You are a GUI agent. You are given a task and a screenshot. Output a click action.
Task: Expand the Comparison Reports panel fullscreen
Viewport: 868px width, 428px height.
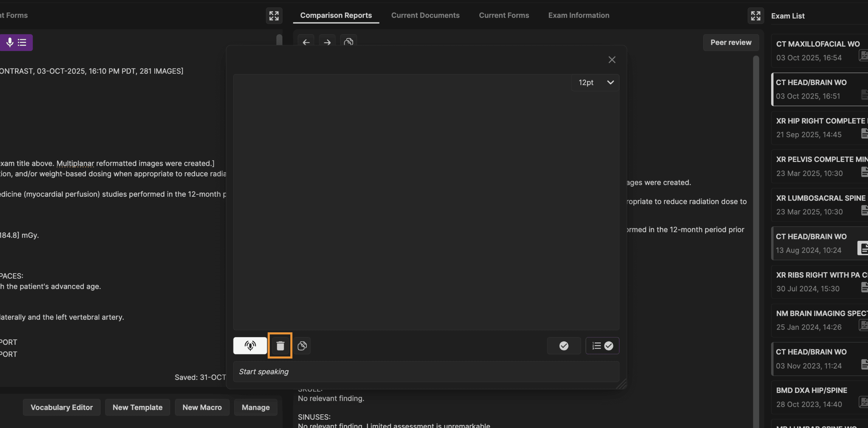pyautogui.click(x=755, y=15)
